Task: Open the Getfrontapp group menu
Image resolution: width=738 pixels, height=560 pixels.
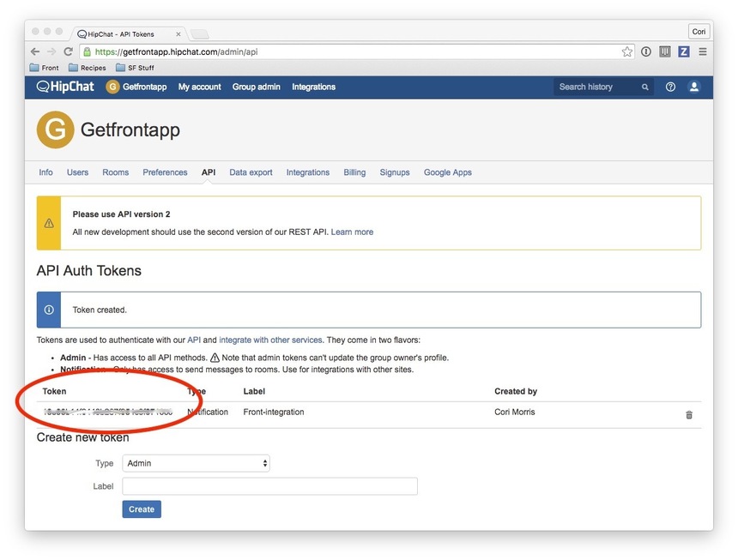Action: [x=136, y=87]
